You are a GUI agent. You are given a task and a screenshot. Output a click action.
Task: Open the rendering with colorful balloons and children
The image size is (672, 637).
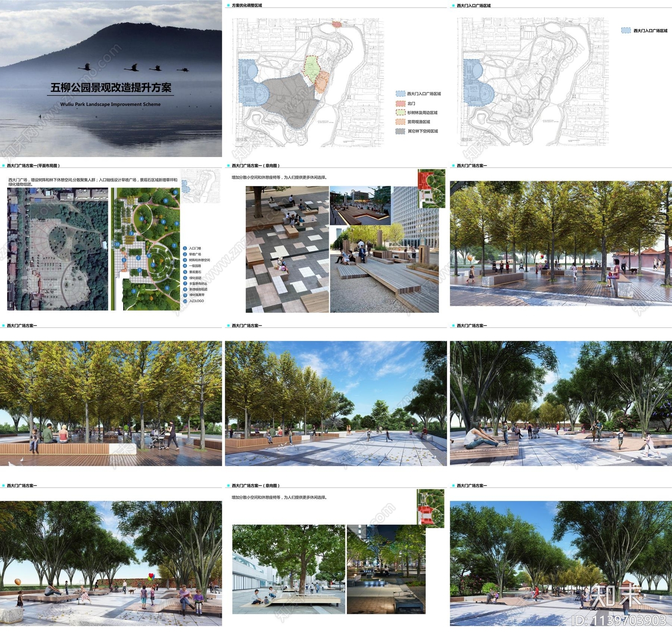(111, 563)
